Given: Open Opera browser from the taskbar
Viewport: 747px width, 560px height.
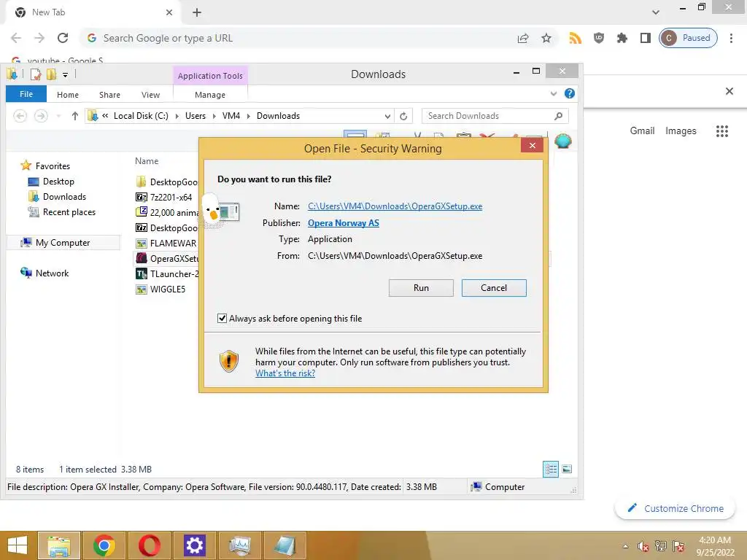Looking at the screenshot, I should tap(149, 545).
